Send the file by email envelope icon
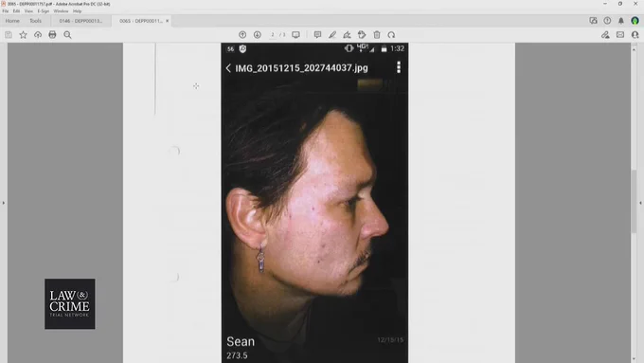Image resolution: width=644 pixels, height=363 pixels. (620, 35)
